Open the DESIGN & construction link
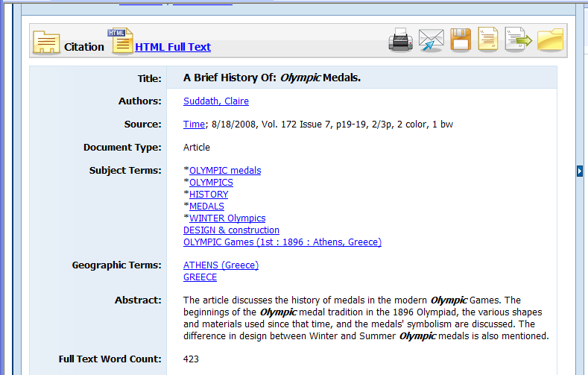Screen dimensions: 588x375 231,230
